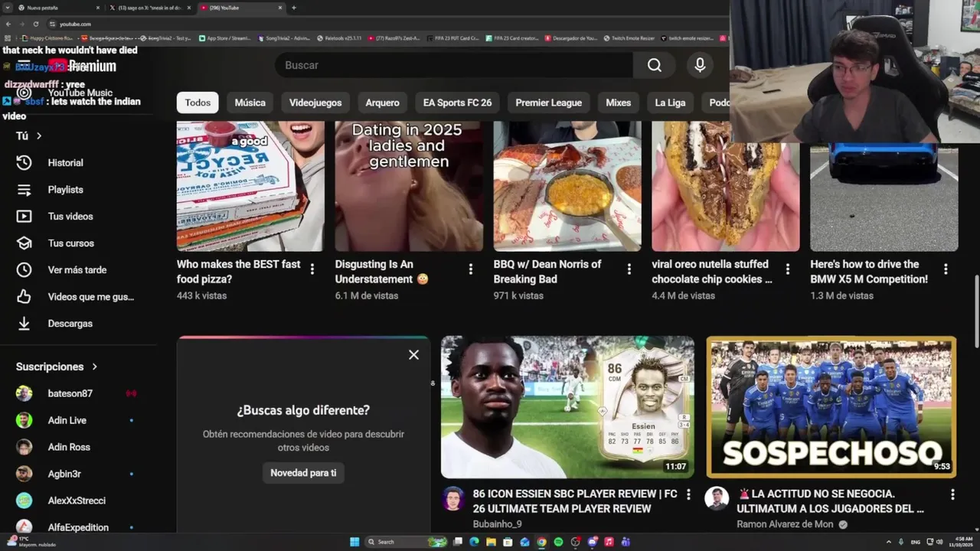
Task: Open options for Essien SBC review video
Action: [688, 494]
